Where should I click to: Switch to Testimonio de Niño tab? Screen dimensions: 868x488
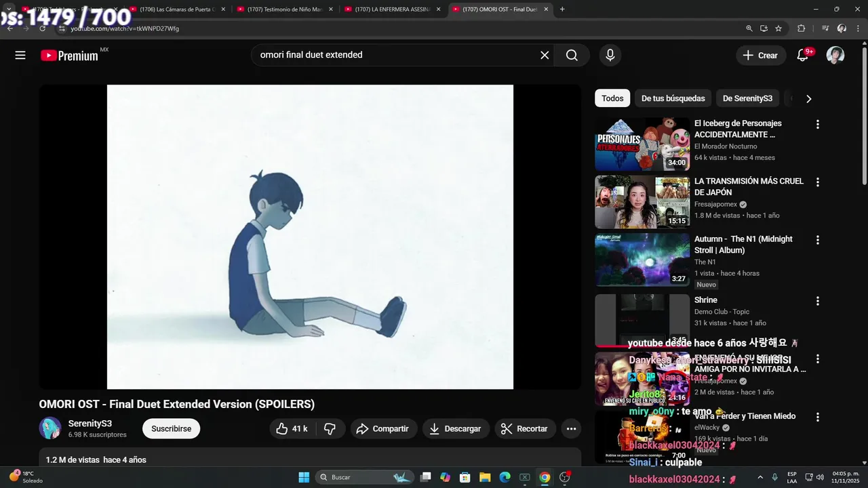click(x=285, y=9)
